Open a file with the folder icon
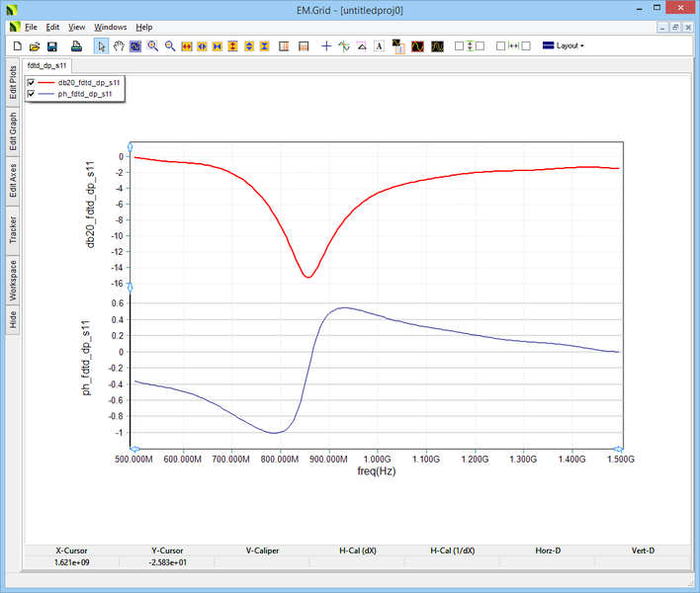 click(x=35, y=45)
